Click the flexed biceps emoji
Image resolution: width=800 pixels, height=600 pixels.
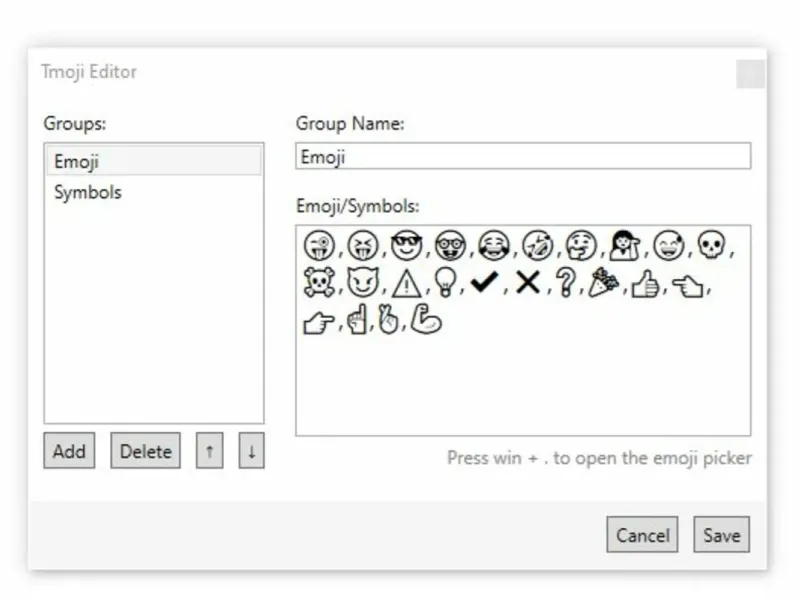tap(426, 322)
